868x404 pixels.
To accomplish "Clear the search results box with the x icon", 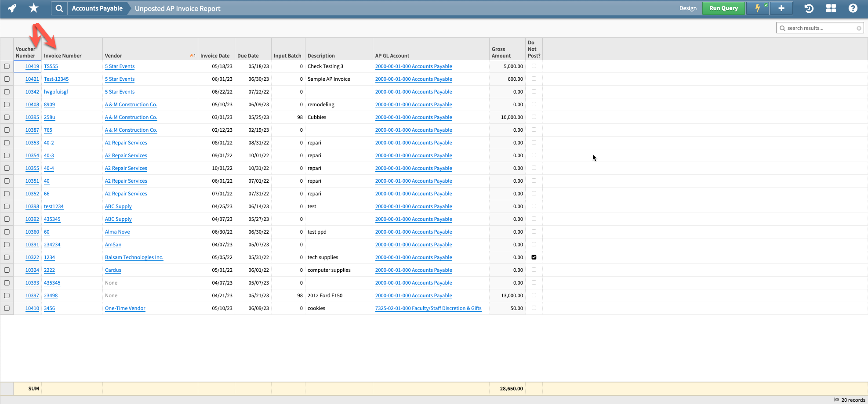I will coord(858,28).
